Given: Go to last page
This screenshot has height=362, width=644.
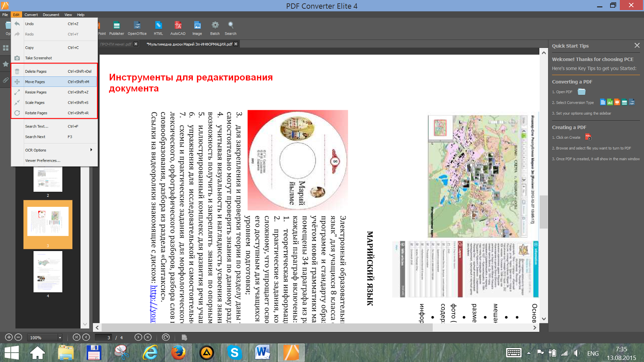Looking at the screenshot, I should [x=148, y=337].
